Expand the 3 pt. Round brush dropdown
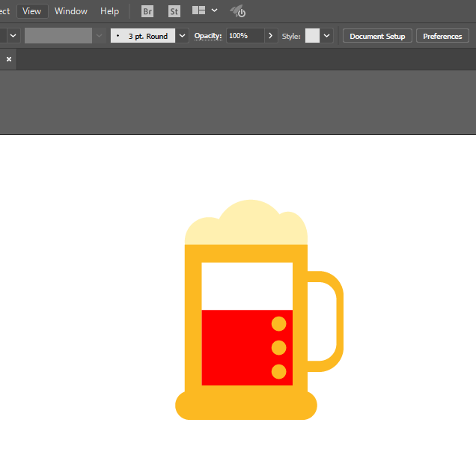The width and height of the screenshot is (476, 476). coord(182,36)
